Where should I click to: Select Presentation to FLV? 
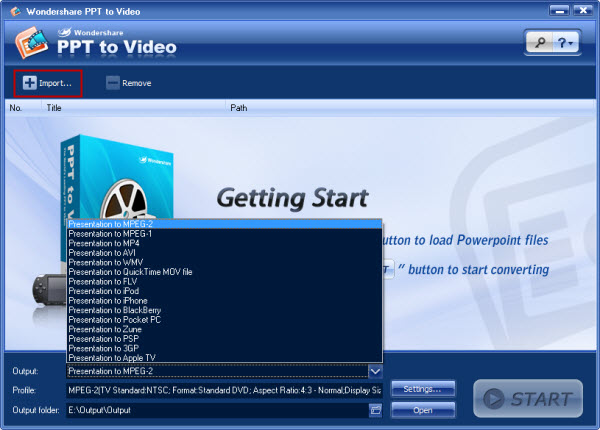[x=225, y=282]
